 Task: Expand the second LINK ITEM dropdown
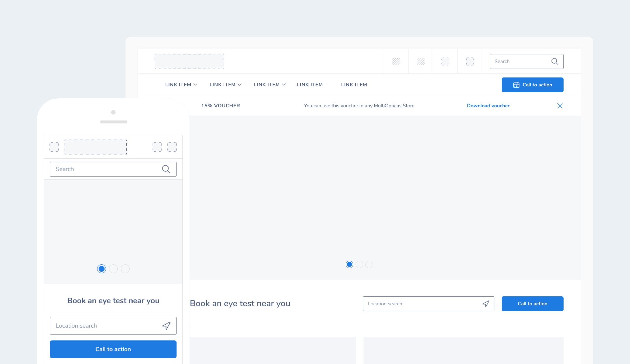225,85
